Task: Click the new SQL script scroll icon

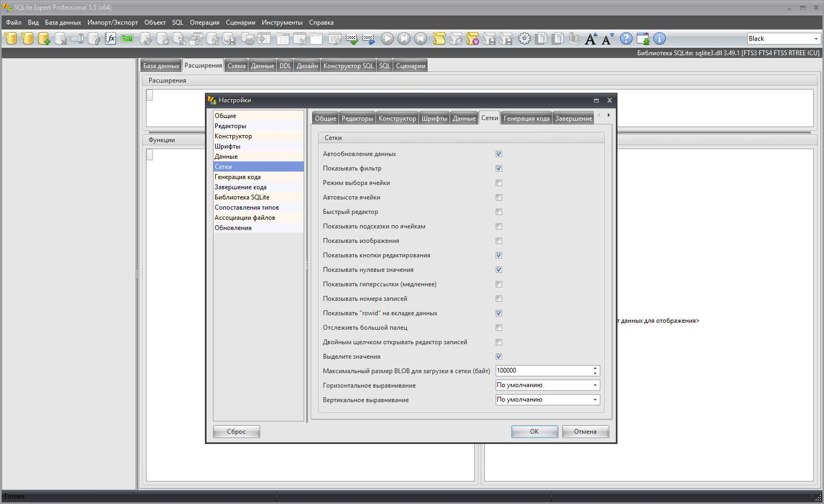Action: point(439,39)
